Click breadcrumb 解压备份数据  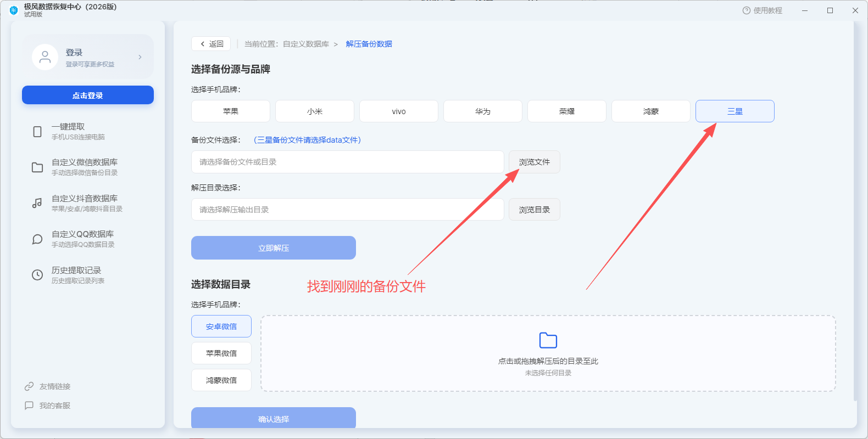pos(369,44)
